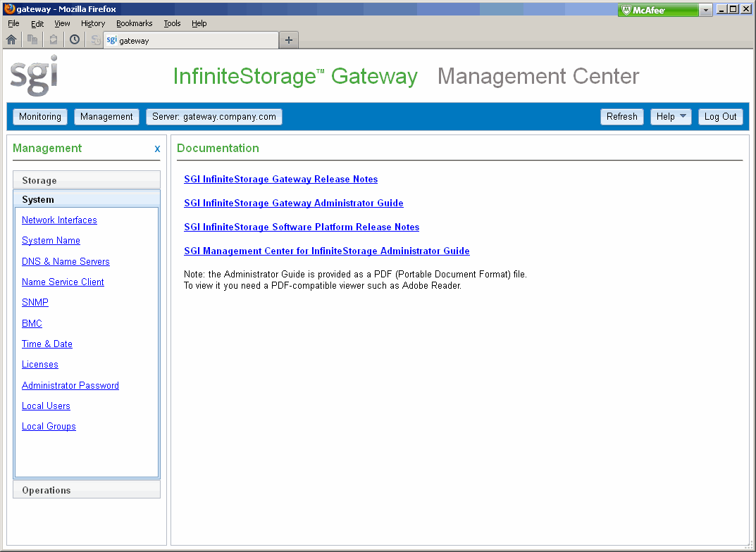This screenshot has height=552, width=756.
Task: Open the Help dropdown in the blue bar
Action: 671,117
